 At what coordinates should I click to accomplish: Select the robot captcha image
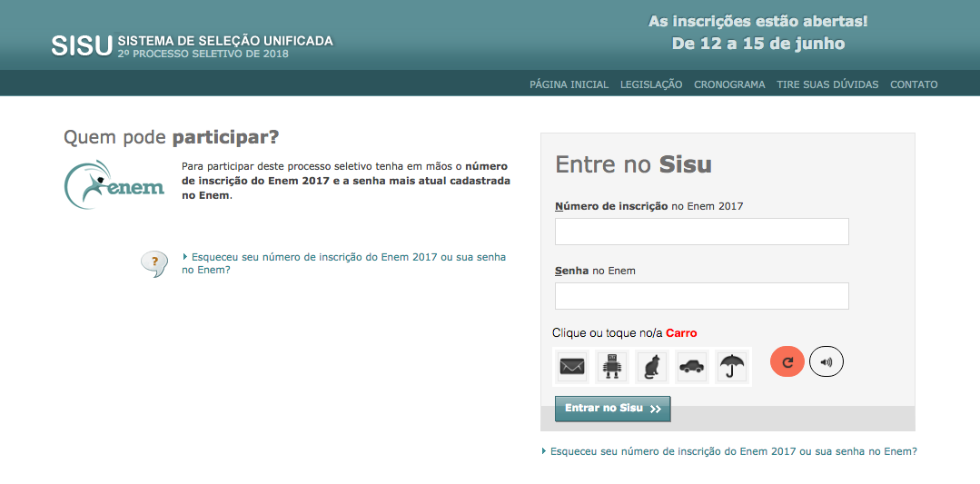(612, 367)
